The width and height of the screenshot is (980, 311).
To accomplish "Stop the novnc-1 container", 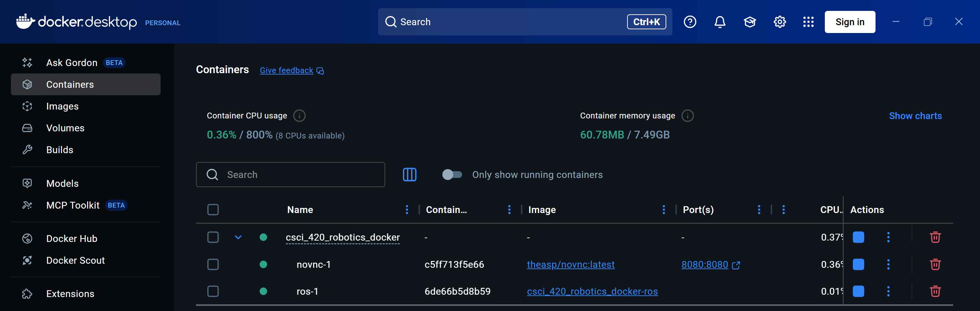I will [858, 264].
